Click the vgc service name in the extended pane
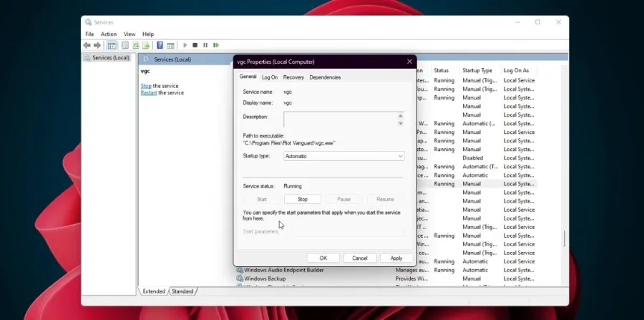The image size is (644, 320). [145, 71]
